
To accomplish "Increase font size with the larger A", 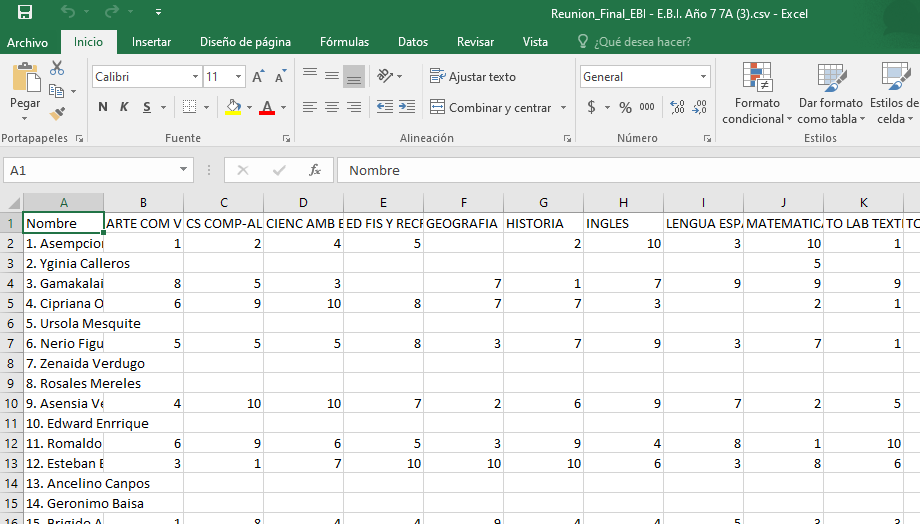I will tap(258, 77).
